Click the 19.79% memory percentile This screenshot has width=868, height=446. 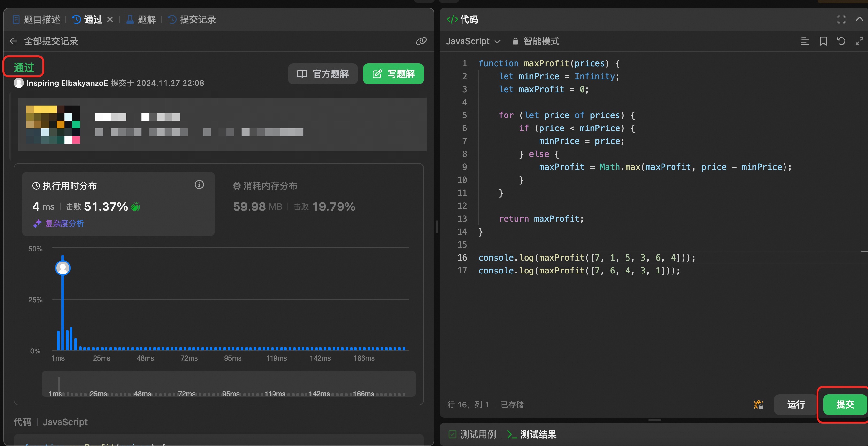pos(334,206)
